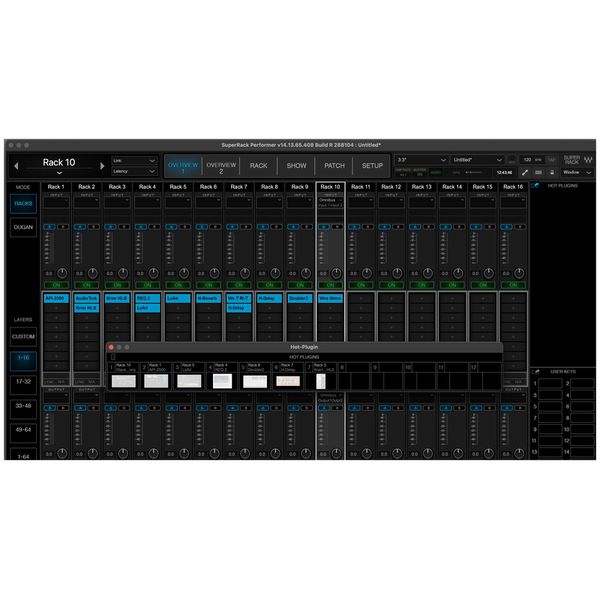Toggle the green ON button of Rack 4
Viewport: 600px width, 600px height.
(148, 285)
